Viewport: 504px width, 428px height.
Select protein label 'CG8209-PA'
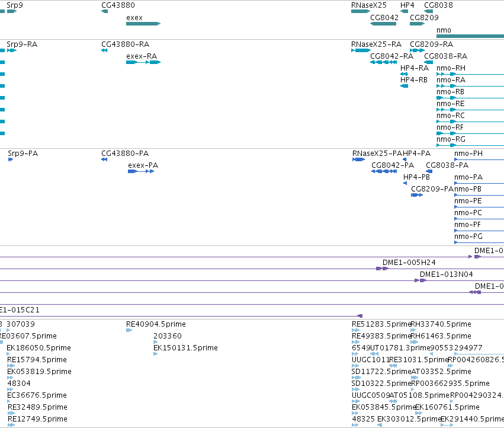tap(432, 189)
